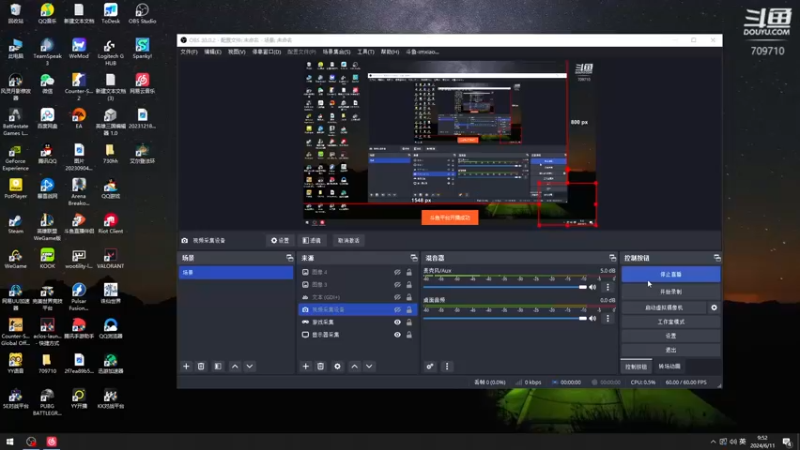Open OBS Studio desktop shortcut
Viewport: 800px width, 450px height.
(142, 14)
